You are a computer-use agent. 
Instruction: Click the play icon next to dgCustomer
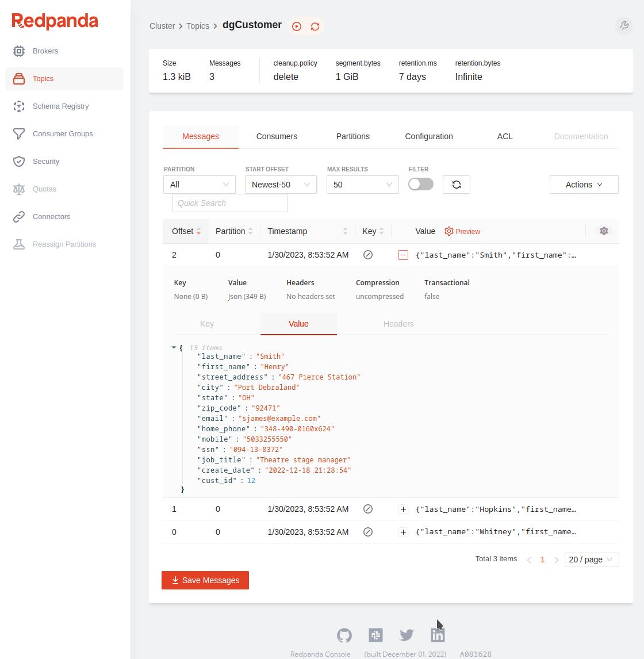tap(297, 26)
